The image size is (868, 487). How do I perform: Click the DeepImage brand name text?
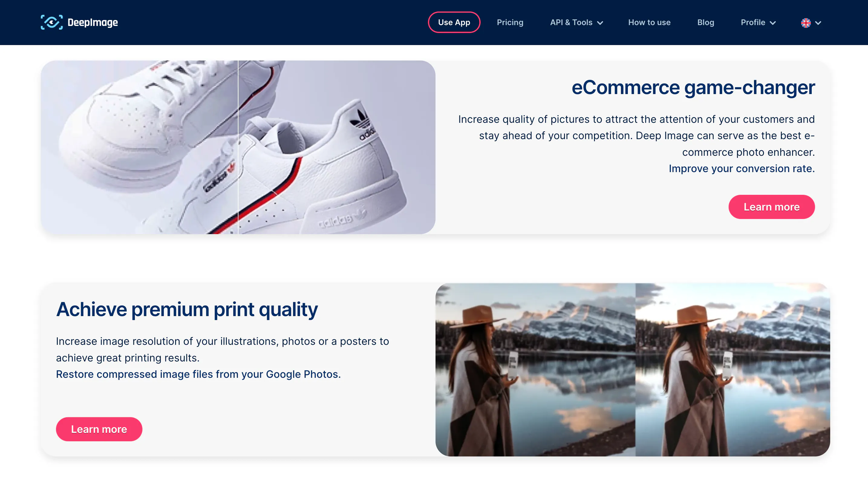(x=93, y=22)
